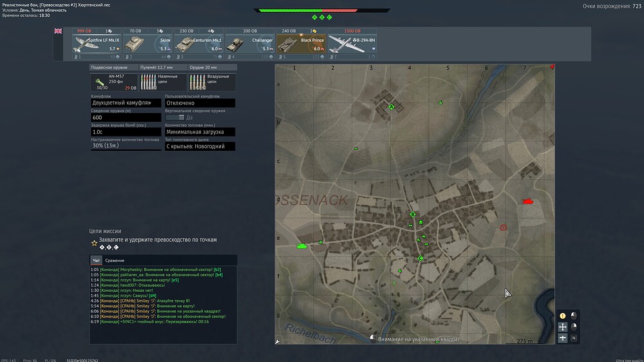Viewport: 644px width, 362px height.
Task: Click the Очки возрождения: 723 counter
Action: pos(612,6)
